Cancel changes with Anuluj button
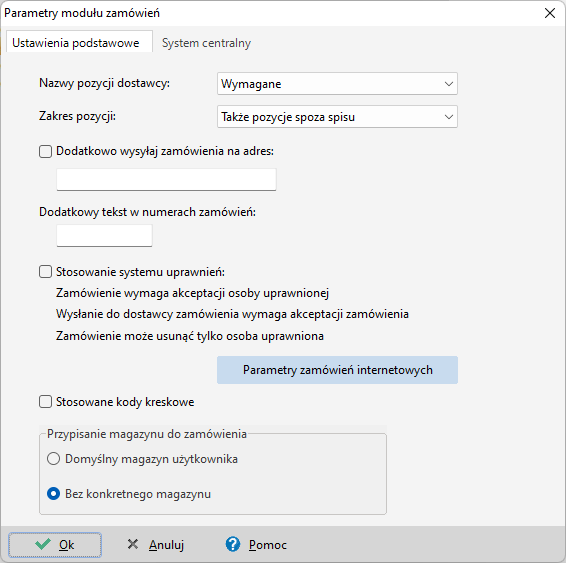 coord(156,545)
